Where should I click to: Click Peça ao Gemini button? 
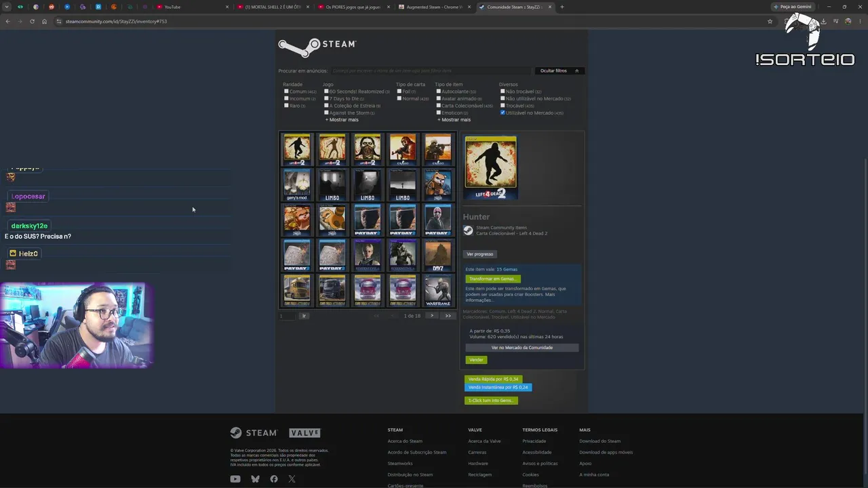[793, 7]
